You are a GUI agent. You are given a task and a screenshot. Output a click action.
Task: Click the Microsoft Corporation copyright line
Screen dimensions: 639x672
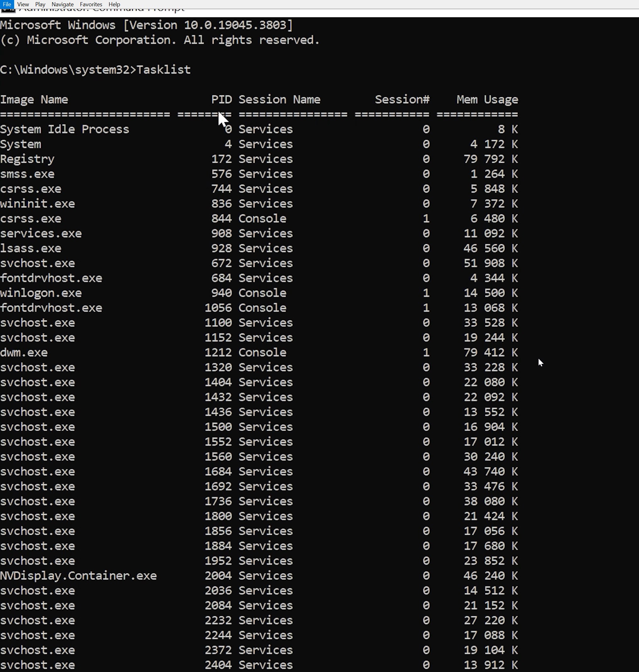(160, 40)
